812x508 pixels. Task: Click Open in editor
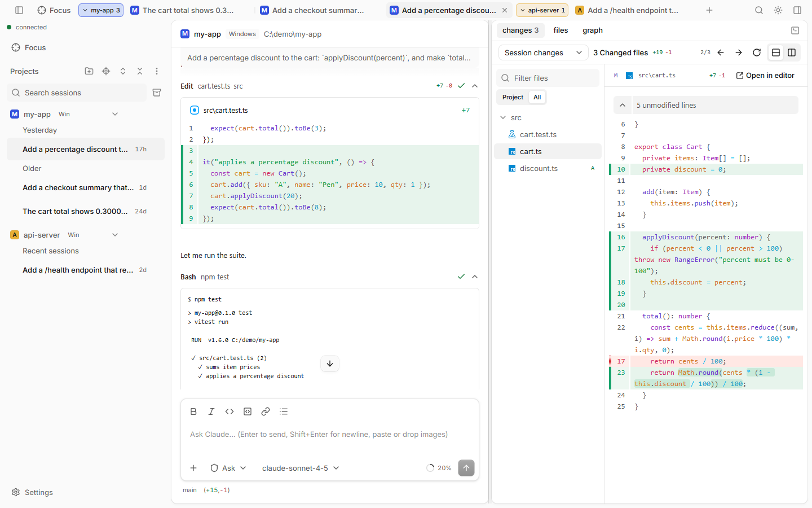tap(765, 75)
